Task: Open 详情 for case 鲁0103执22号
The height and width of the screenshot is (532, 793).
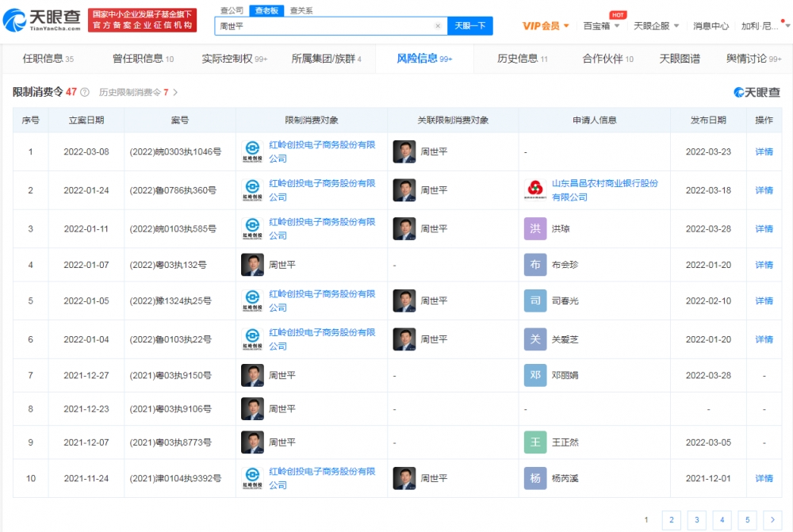Action: [764, 339]
